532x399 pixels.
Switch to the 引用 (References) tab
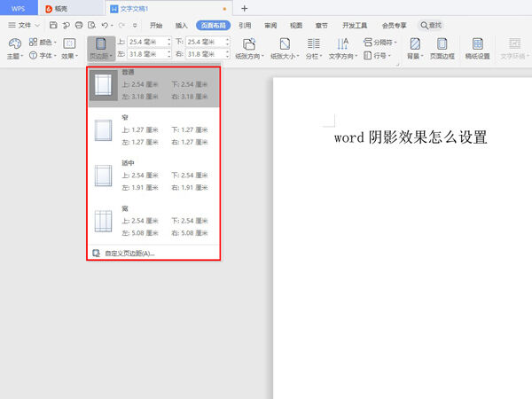pos(245,26)
